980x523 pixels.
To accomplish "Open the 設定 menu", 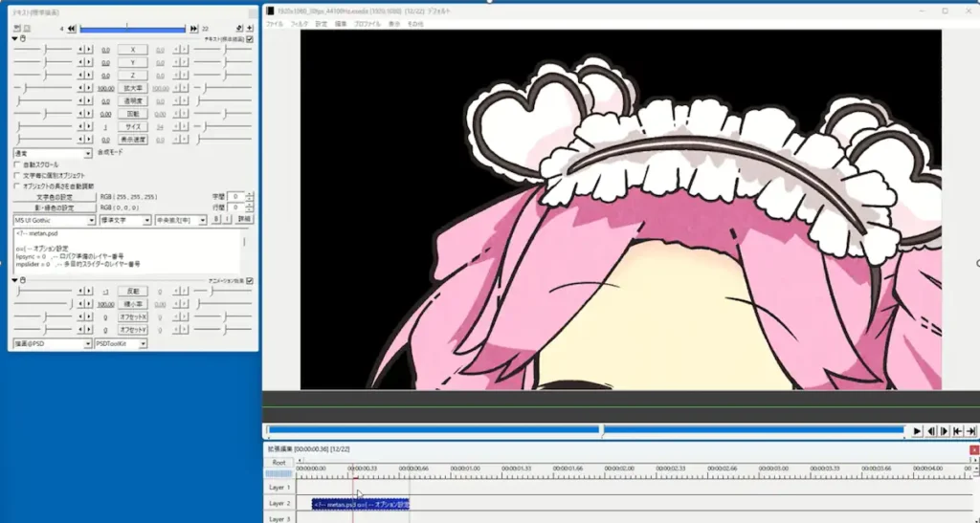I will coord(321,24).
